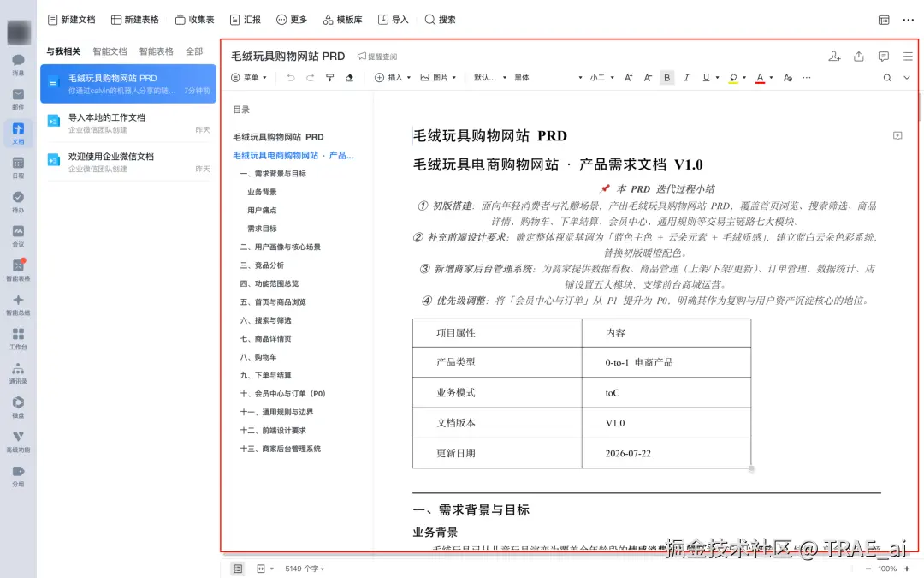Image resolution: width=924 pixels, height=578 pixels.
Task: Open the 欢迎使用企业微信文档 document
Action: click(x=128, y=162)
